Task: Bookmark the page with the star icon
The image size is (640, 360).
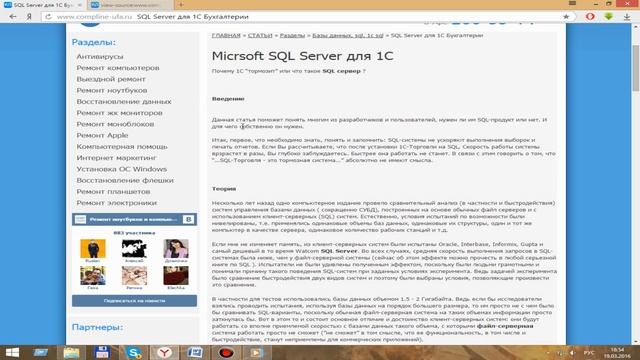Action: [566, 17]
